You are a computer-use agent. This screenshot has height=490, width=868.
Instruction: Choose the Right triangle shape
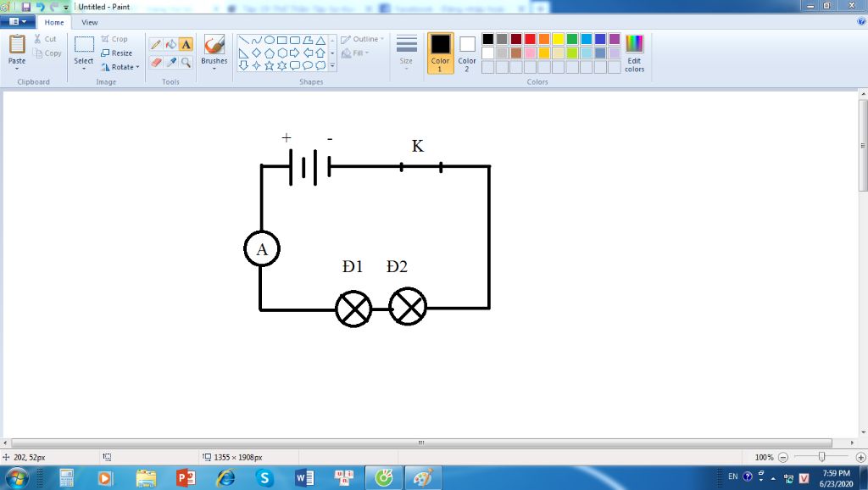click(243, 53)
